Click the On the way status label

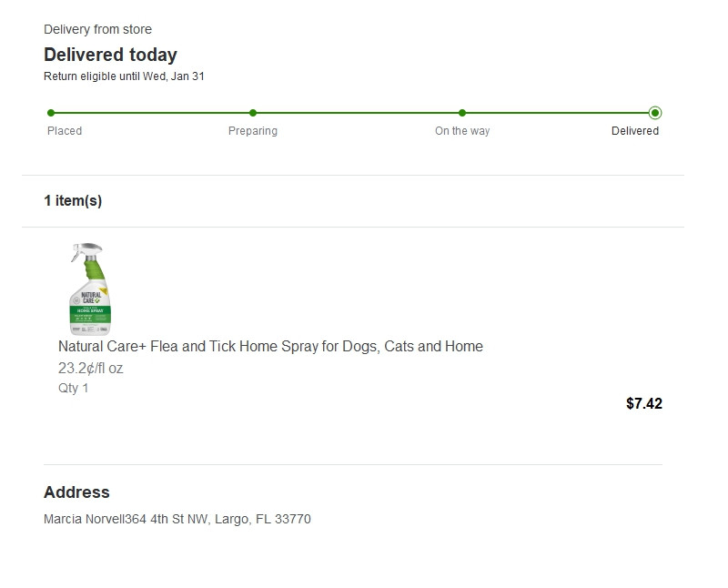(x=462, y=131)
